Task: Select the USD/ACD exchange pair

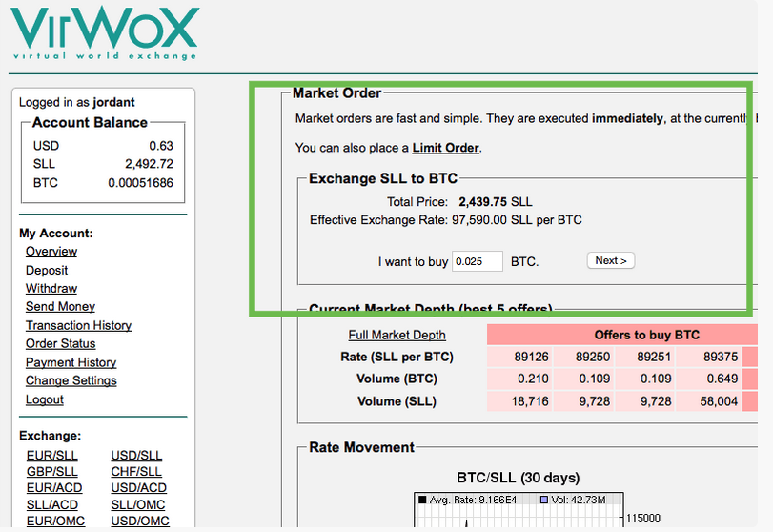Action: 138,488
